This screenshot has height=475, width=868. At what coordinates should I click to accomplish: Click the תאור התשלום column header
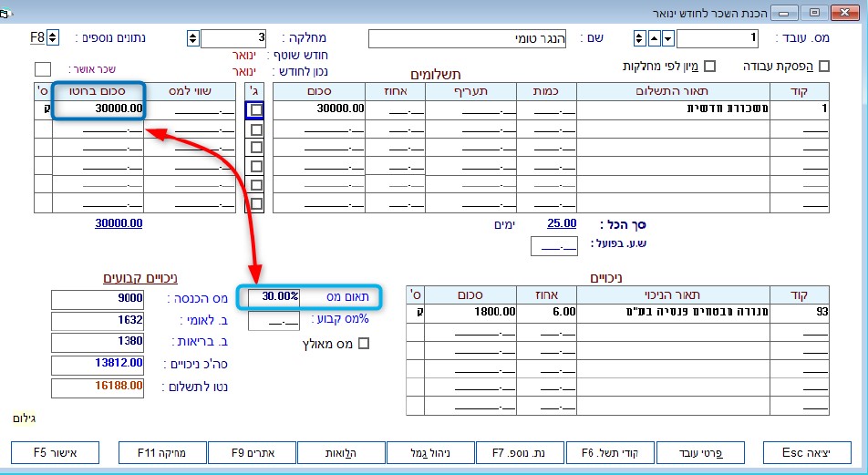click(x=673, y=91)
